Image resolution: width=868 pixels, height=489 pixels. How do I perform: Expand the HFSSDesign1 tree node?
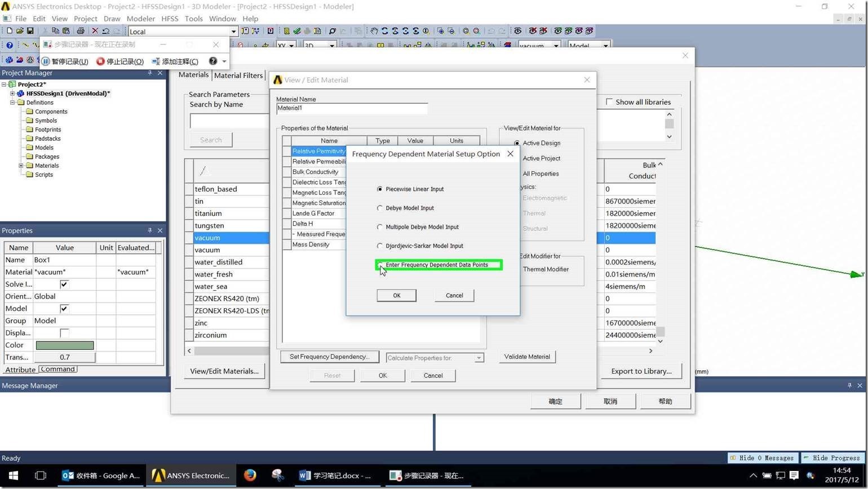[12, 94]
